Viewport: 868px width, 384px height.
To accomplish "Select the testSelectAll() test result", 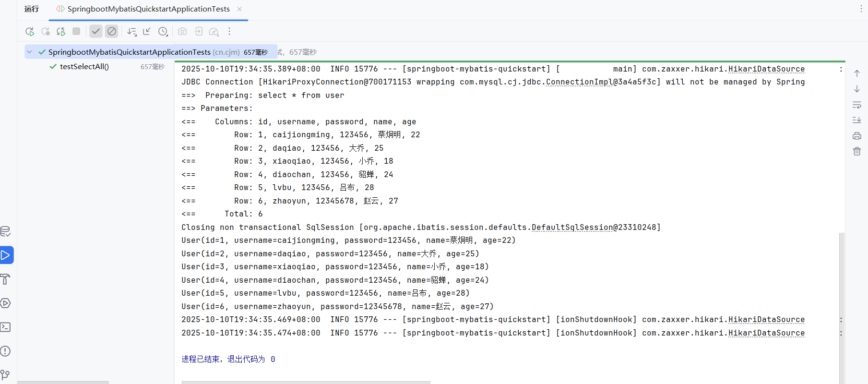I will [84, 67].
